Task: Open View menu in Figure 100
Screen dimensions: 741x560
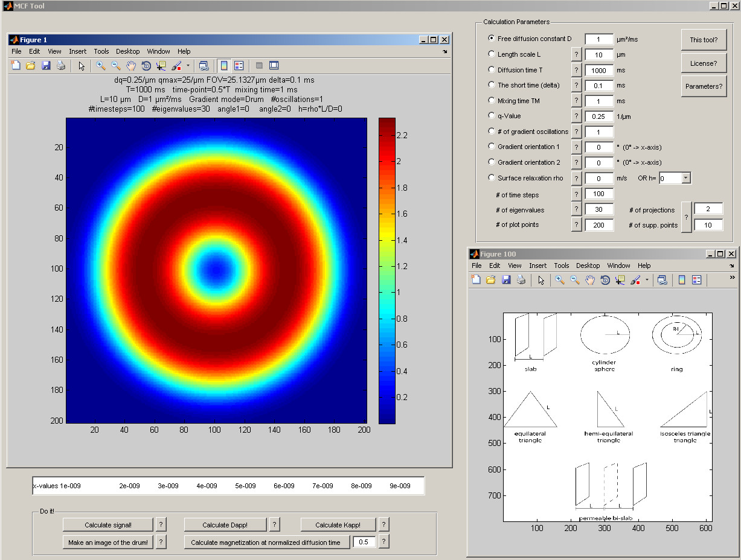Action: tap(515, 266)
